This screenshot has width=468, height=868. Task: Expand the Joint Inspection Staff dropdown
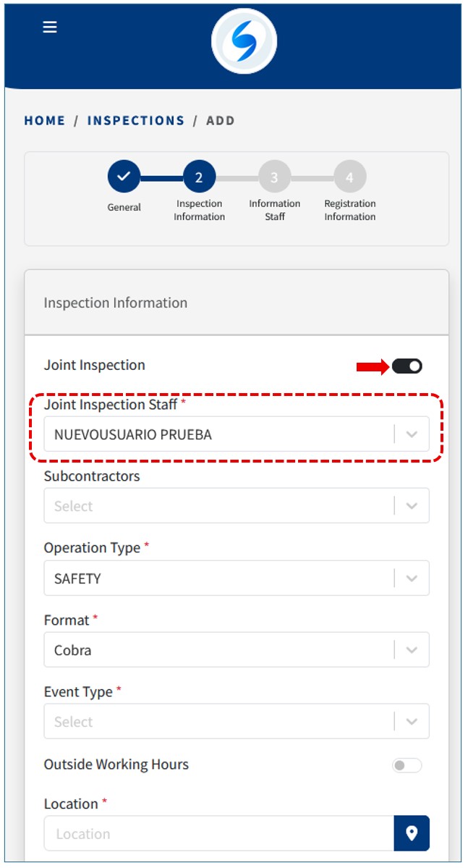pyautogui.click(x=412, y=434)
